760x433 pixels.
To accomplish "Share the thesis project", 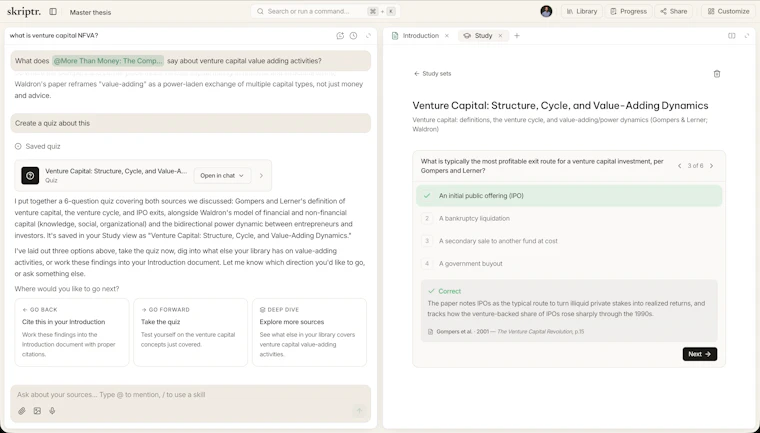I will [673, 11].
